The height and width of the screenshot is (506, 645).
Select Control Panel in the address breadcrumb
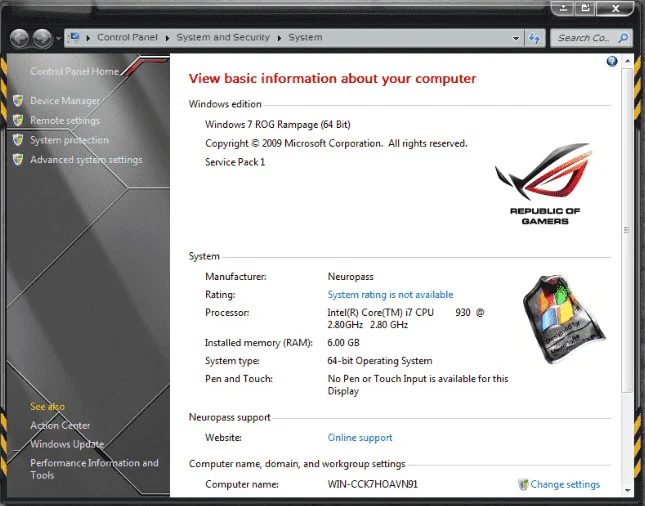click(127, 37)
